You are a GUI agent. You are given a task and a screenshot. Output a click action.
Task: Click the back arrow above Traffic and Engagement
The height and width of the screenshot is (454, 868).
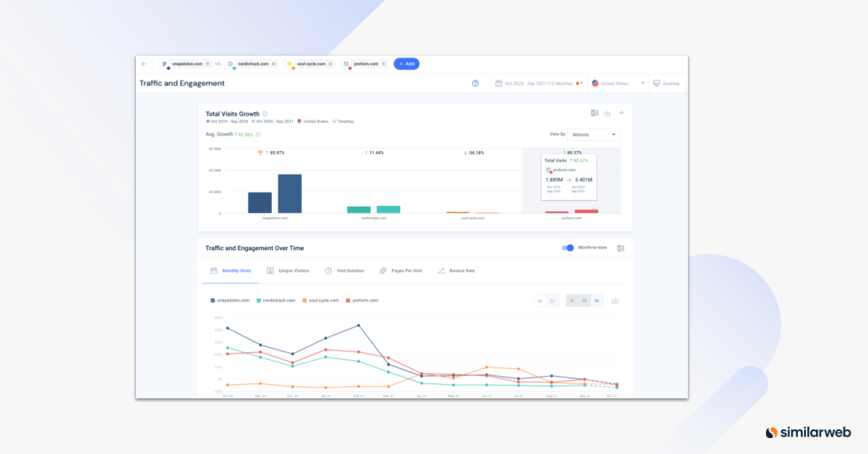144,64
